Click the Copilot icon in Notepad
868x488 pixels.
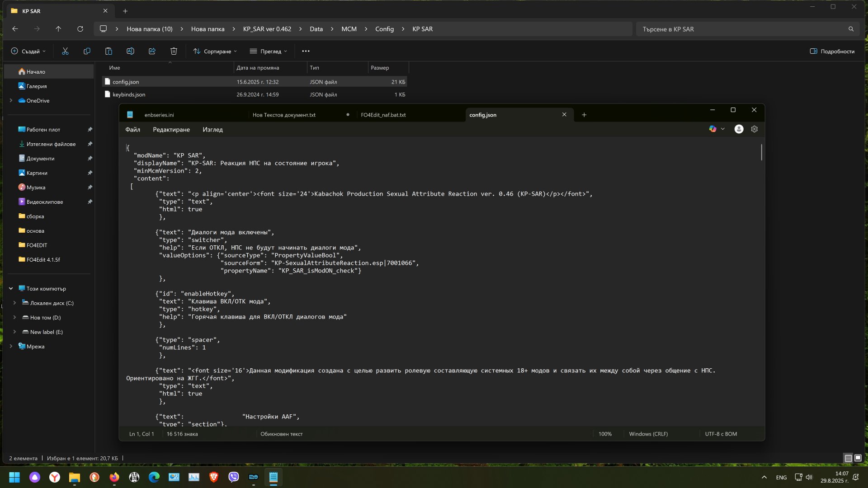(x=713, y=129)
